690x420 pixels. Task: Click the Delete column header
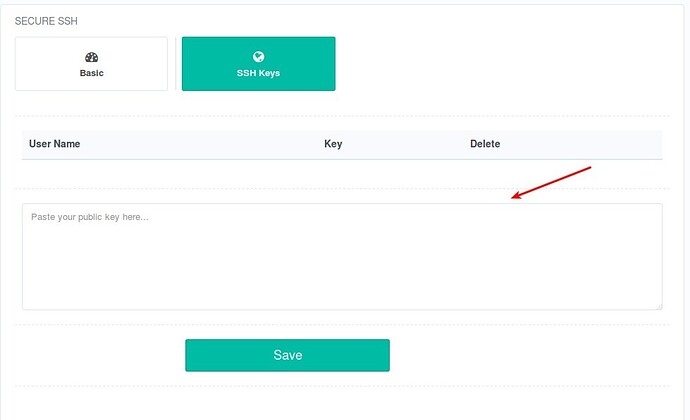(x=485, y=144)
